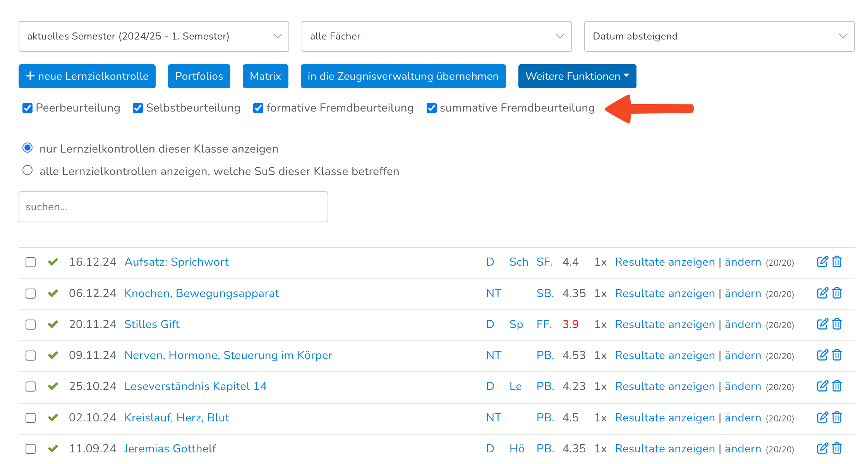Edit Kreislauf, Herz, Blut using pencil icon
The width and height of the screenshot is (868, 464).
coord(822,418)
